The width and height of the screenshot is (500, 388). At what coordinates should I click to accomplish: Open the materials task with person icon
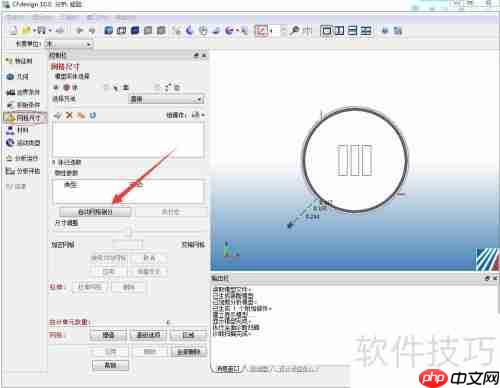[17, 130]
